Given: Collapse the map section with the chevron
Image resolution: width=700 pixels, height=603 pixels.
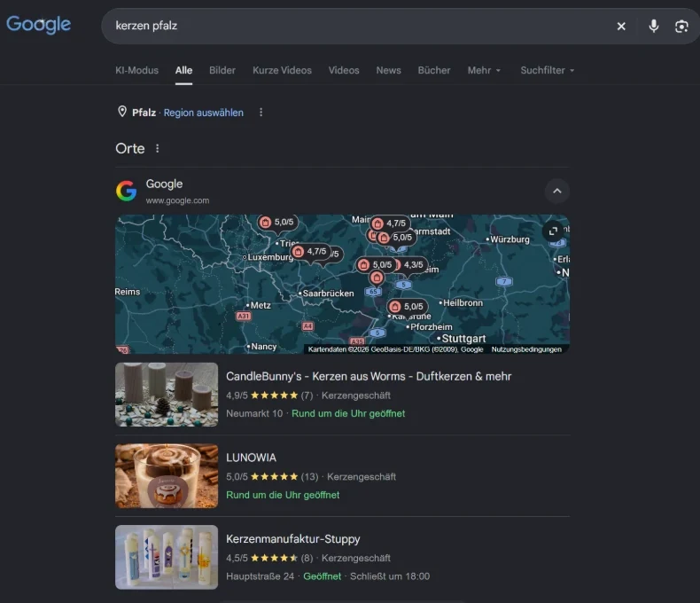Looking at the screenshot, I should coord(557,192).
